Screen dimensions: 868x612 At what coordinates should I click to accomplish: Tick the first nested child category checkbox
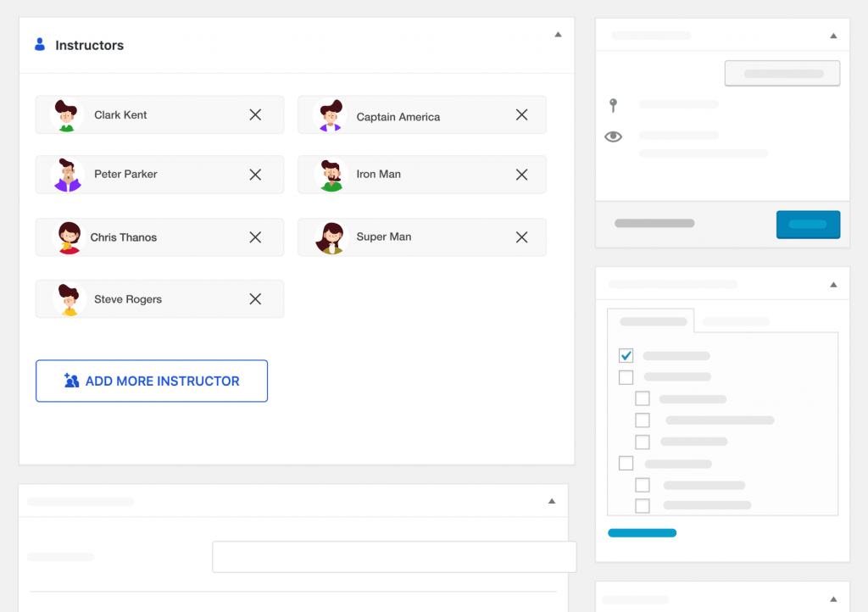pyautogui.click(x=643, y=398)
